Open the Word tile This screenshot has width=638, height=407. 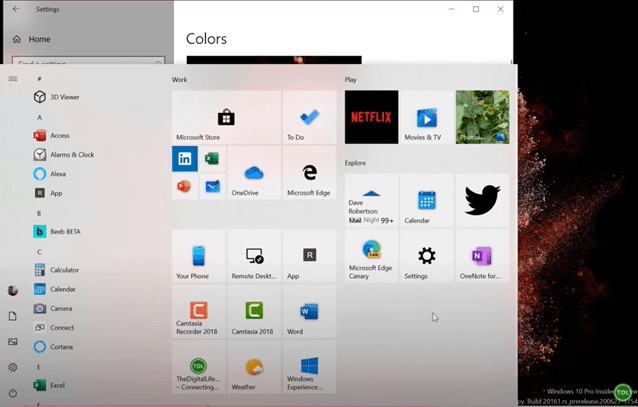tap(309, 311)
